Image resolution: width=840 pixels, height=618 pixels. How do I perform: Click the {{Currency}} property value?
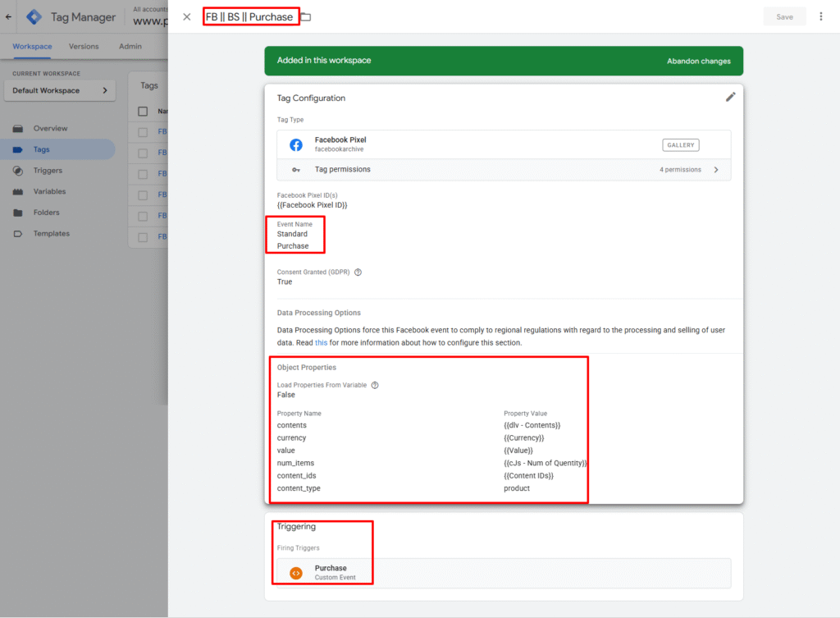[524, 438]
